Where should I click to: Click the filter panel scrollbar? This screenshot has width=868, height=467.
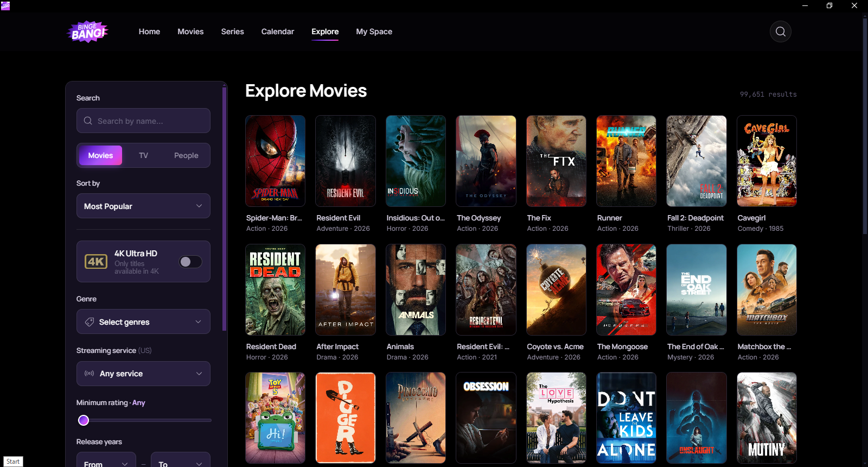click(224, 209)
